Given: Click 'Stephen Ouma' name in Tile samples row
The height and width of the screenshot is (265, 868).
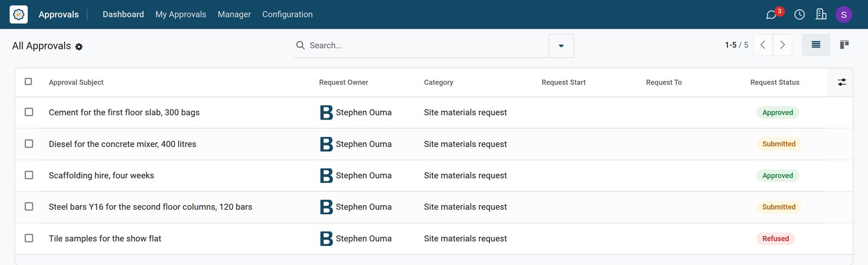Looking at the screenshot, I should point(363,238).
